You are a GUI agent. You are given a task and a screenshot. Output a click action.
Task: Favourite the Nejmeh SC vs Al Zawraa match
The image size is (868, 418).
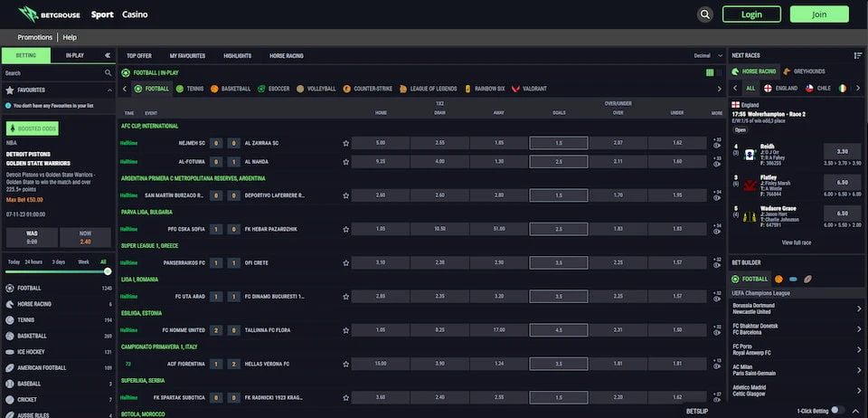346,143
